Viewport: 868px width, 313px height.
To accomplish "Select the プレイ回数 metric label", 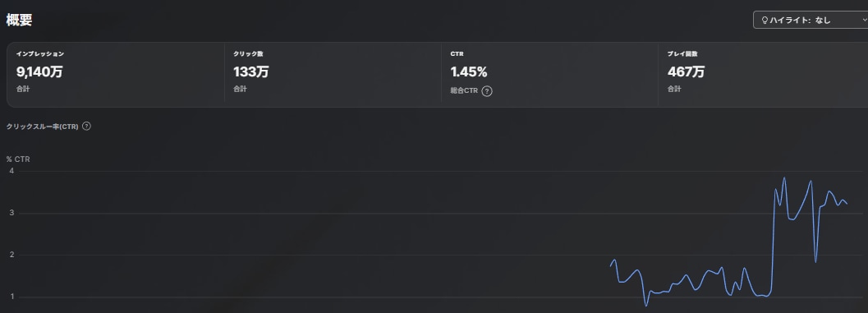I will click(682, 53).
